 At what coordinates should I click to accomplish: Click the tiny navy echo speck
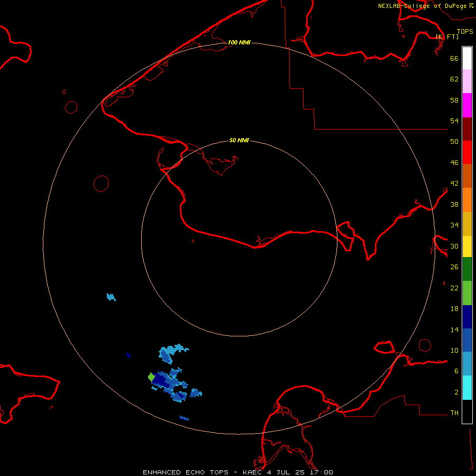point(128,354)
